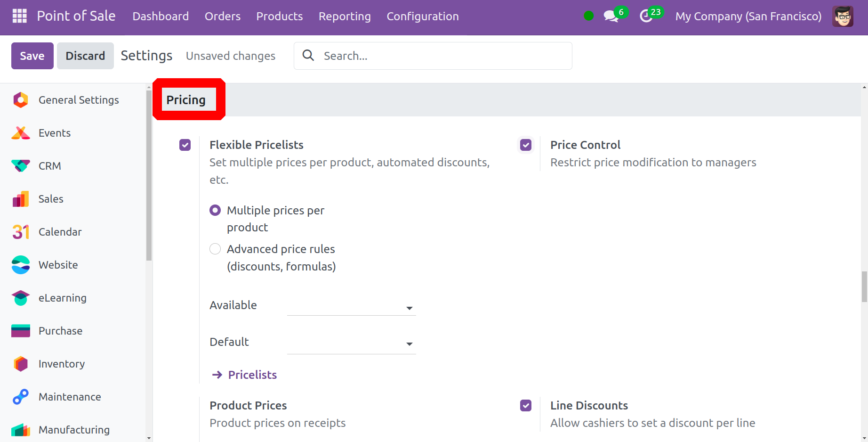Click the user avatar picture
Viewport: 868px width, 442px height.
pos(842,16)
